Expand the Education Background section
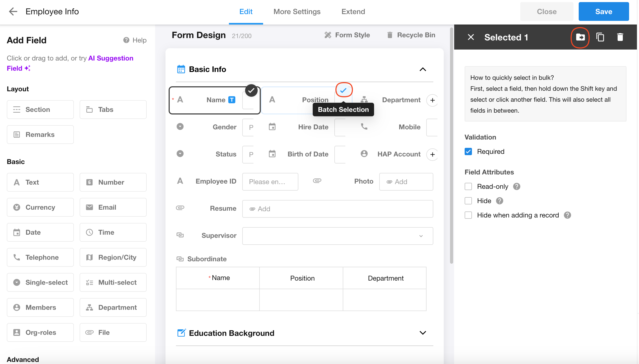 click(423, 333)
